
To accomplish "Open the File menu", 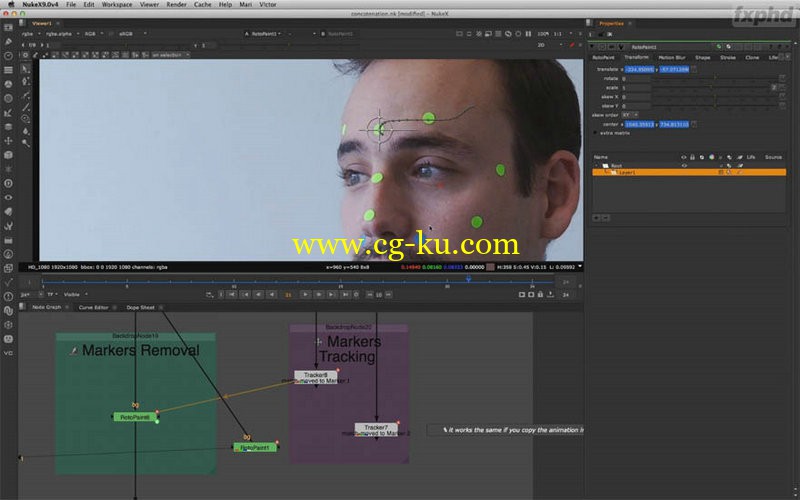I will (71, 4).
